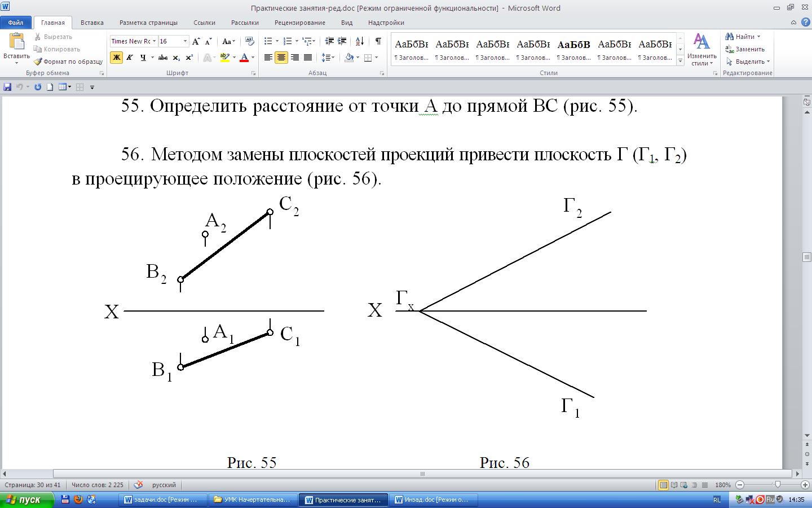The width and height of the screenshot is (812, 508).
Task: Show paragraph marks with the pilcrow icon
Action: [378, 41]
